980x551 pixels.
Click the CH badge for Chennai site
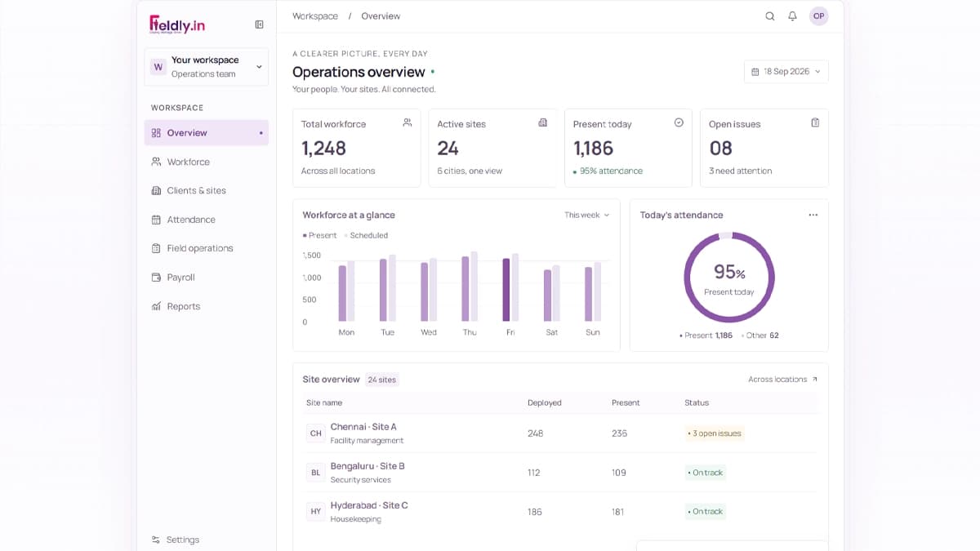pyautogui.click(x=315, y=433)
